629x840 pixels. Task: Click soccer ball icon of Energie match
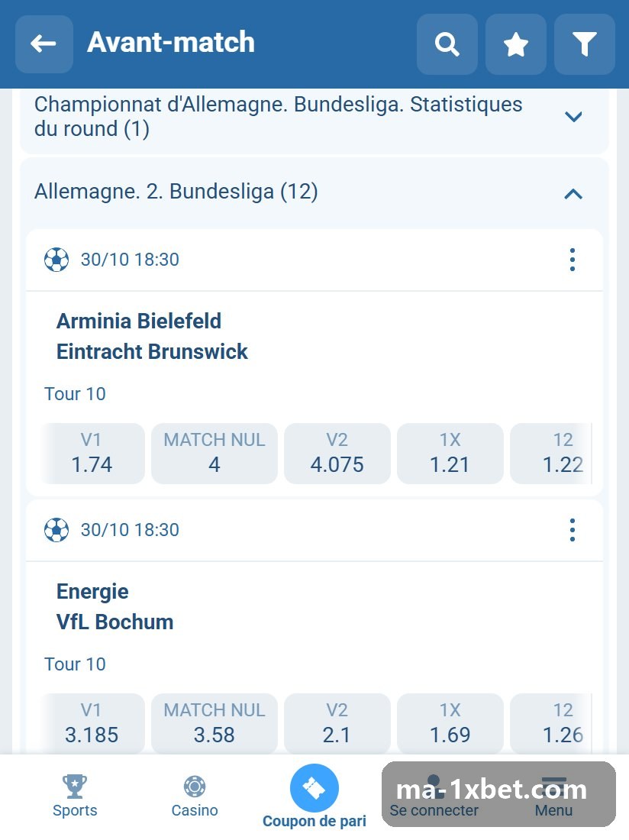56,530
